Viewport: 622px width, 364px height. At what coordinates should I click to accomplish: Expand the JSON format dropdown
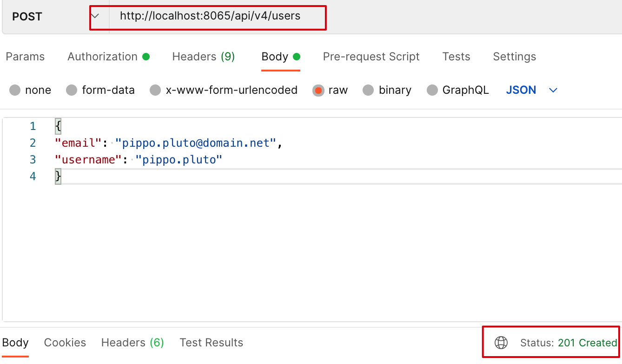pos(531,90)
